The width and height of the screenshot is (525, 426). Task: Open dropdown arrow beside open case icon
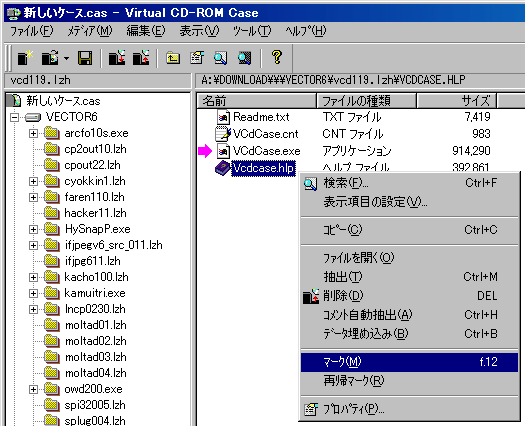[66, 58]
